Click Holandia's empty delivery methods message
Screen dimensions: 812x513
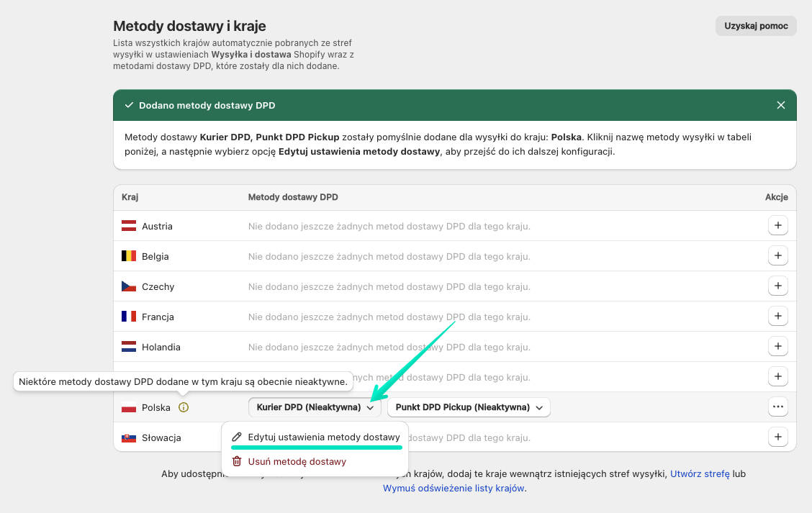(x=389, y=347)
